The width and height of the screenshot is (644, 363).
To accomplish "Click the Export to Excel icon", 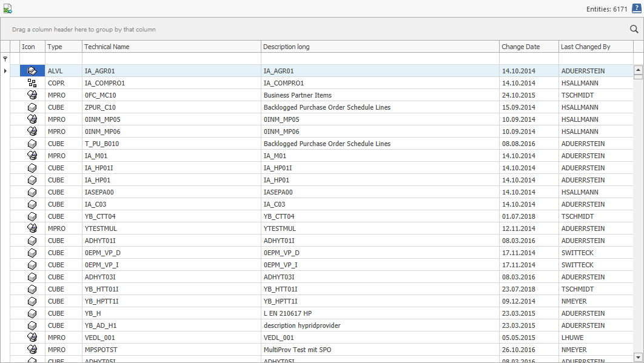I will coord(8,8).
